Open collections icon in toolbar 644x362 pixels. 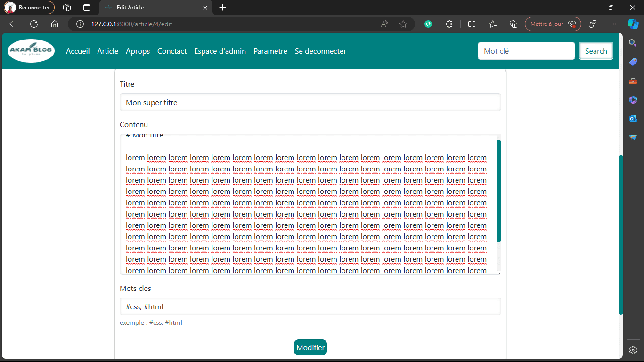point(514,24)
